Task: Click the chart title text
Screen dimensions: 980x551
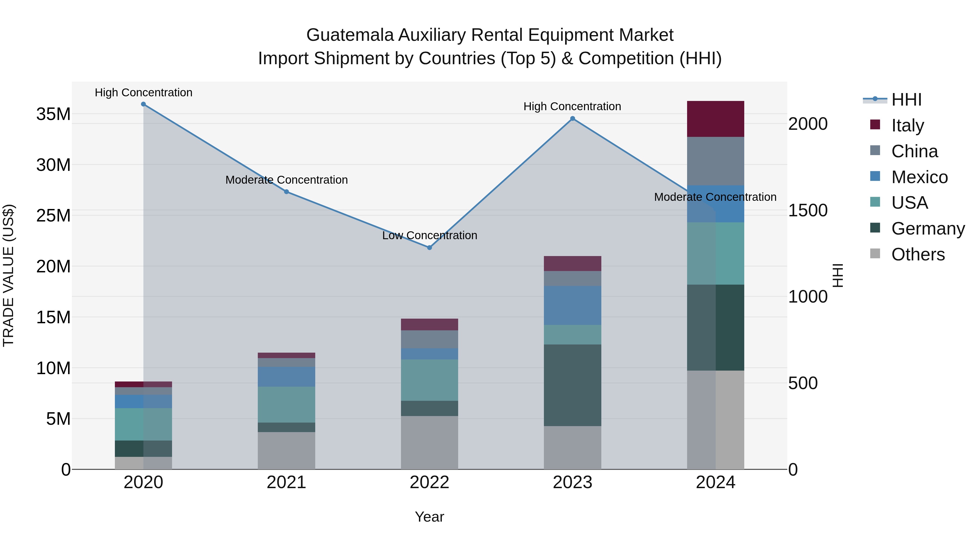Action: click(x=490, y=47)
